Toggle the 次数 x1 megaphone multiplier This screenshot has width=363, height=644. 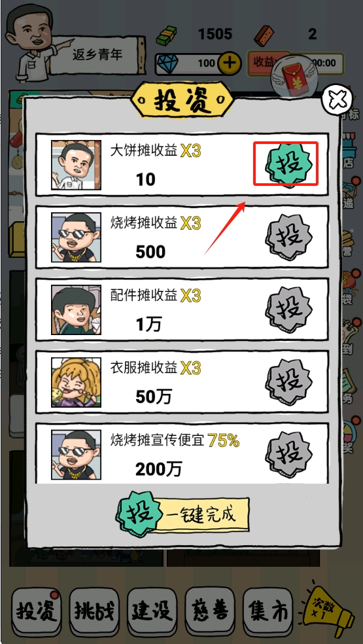point(327,609)
